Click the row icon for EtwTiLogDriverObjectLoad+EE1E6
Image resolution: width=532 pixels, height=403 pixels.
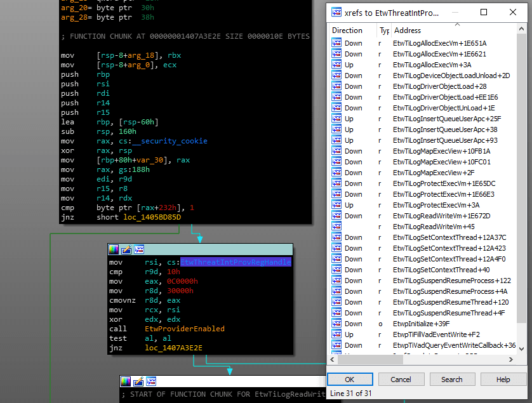pos(336,97)
